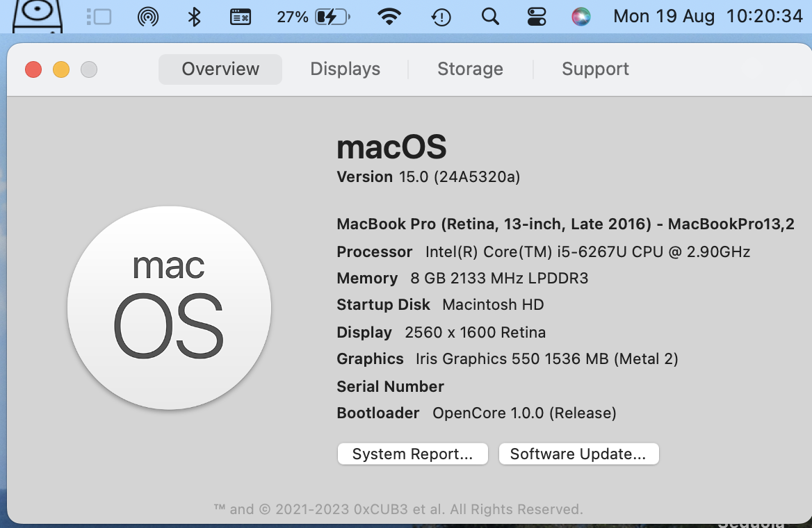Minimize the window with yellow button

[61, 69]
